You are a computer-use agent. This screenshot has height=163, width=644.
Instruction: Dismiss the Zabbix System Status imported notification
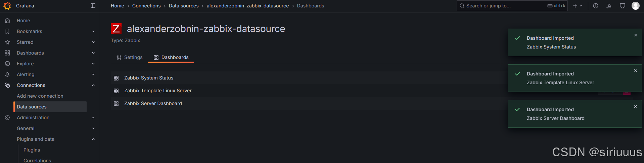636,35
